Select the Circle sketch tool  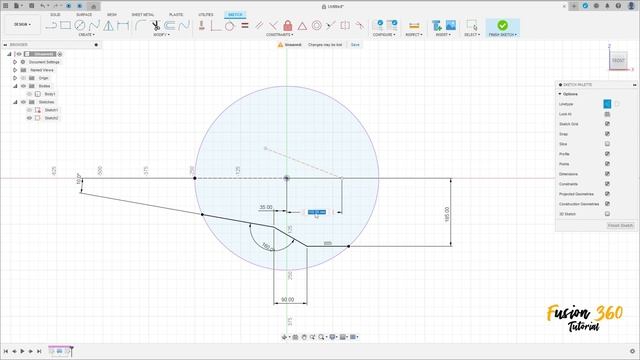[80, 26]
